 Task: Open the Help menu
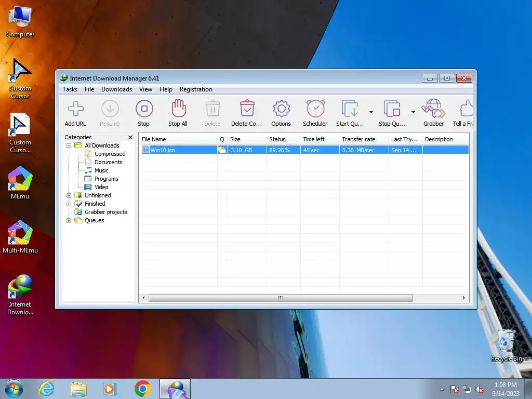coord(166,89)
